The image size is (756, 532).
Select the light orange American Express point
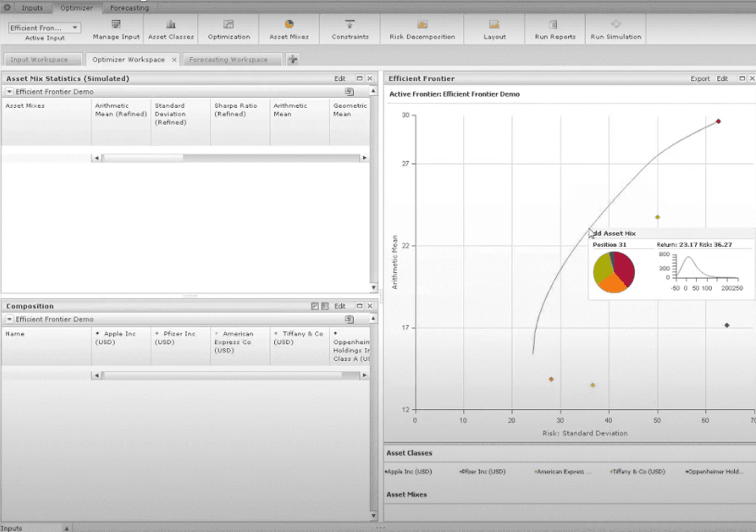[x=592, y=385]
